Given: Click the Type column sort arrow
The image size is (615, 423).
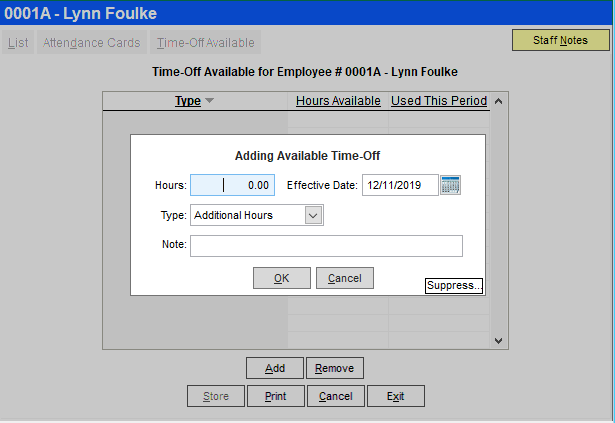Looking at the screenshot, I should click(x=210, y=101).
